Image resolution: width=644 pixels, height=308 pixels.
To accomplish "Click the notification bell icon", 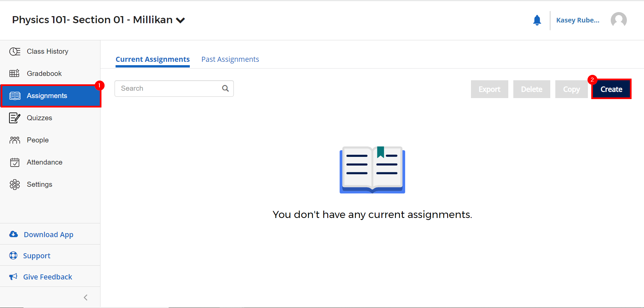I will (x=537, y=20).
